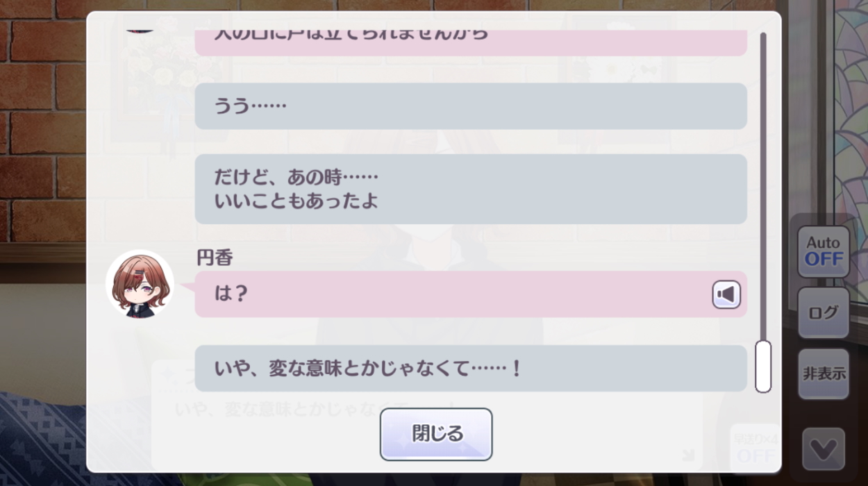Tap the partially visible avatar at the top left of the log
The width and height of the screenshot is (868, 486).
click(140, 30)
